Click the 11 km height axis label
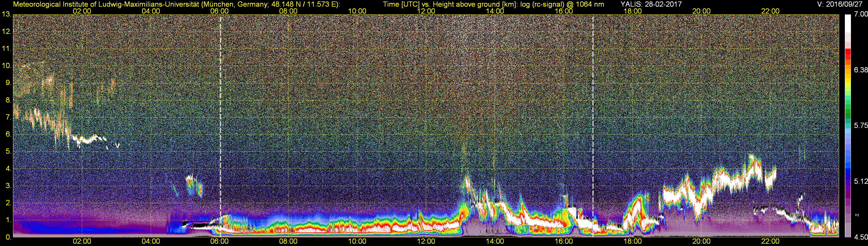Image resolution: width=868 pixels, height=246 pixels. pos(6,49)
